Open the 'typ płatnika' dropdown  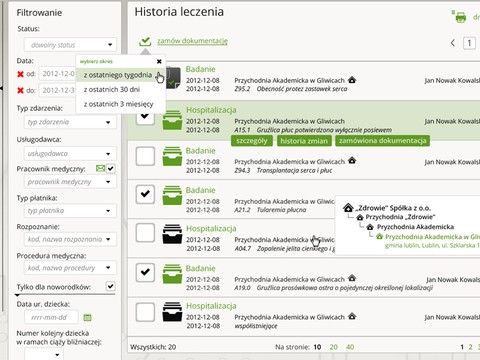70,211
